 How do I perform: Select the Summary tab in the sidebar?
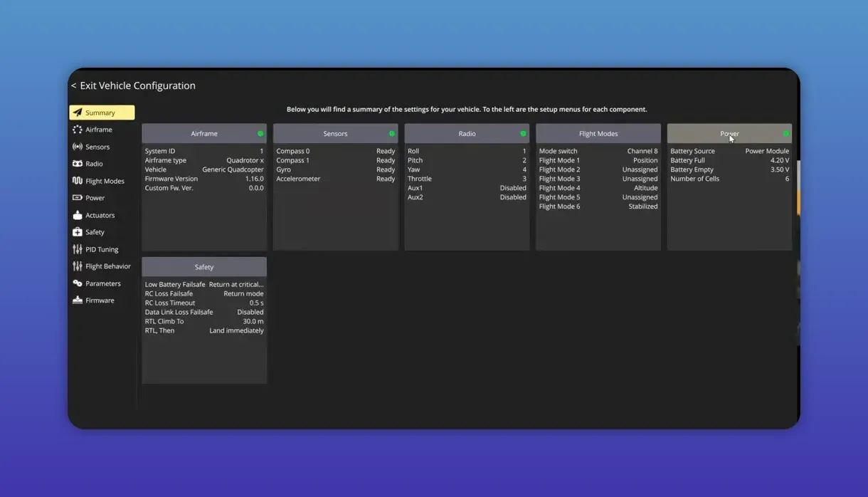(x=102, y=112)
